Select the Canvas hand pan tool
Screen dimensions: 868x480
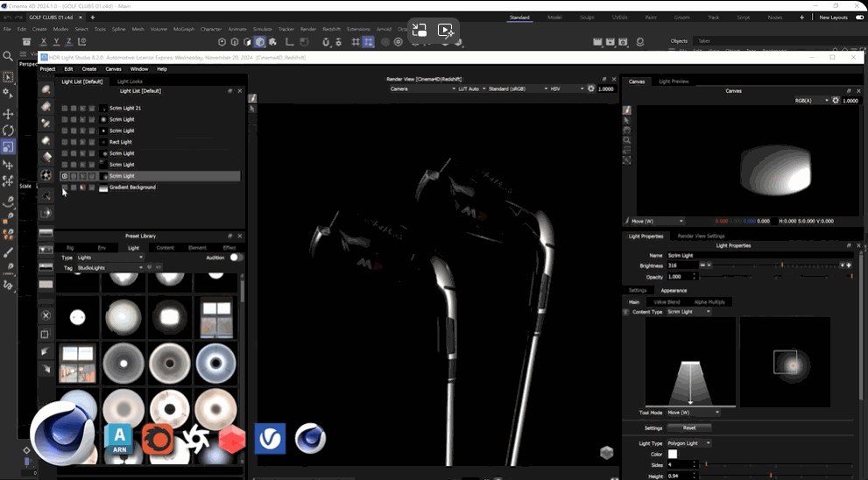pos(627,131)
